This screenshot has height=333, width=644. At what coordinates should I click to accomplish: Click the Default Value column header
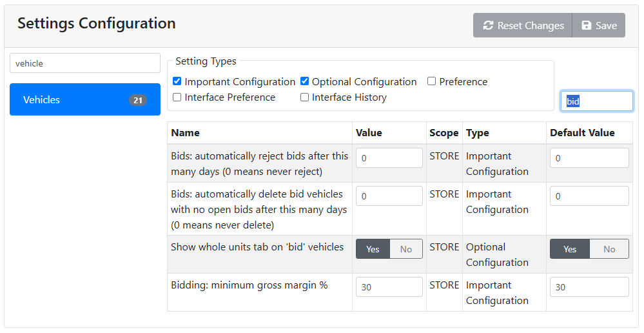pos(581,133)
